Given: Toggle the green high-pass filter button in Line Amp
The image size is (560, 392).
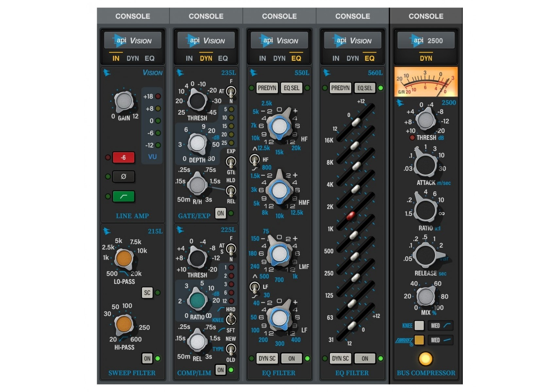Looking at the screenshot, I should click(x=123, y=196).
